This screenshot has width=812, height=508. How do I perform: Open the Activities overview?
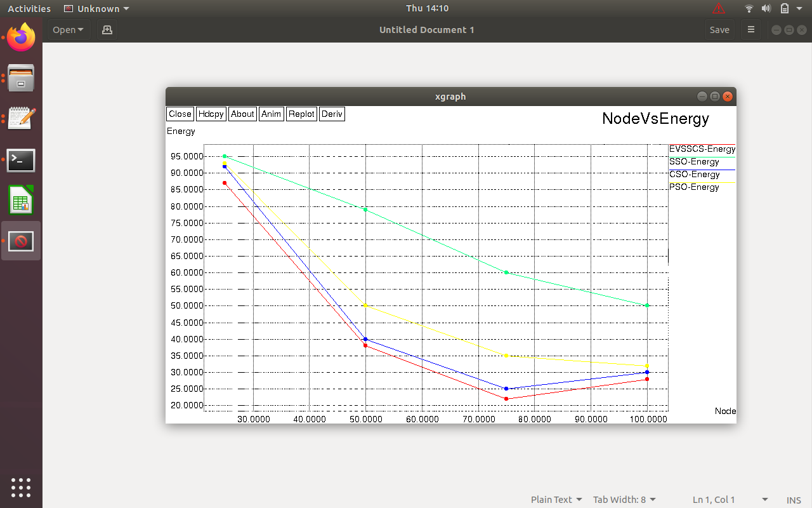[29, 8]
